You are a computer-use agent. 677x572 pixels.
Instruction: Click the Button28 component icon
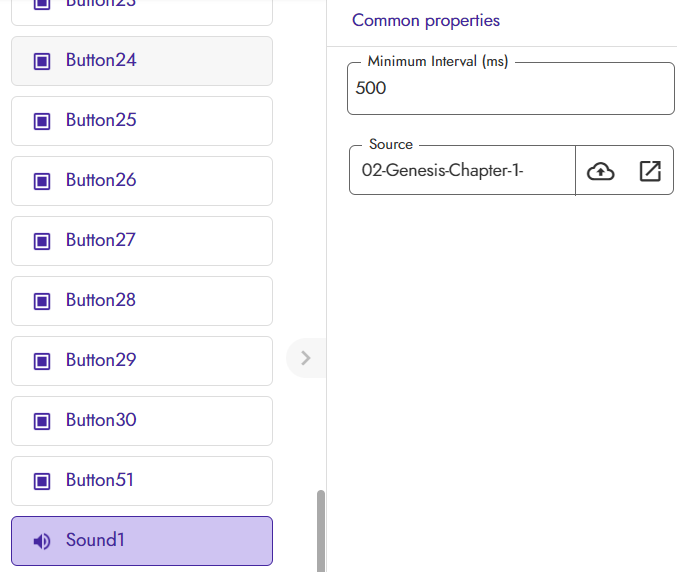[x=42, y=301]
